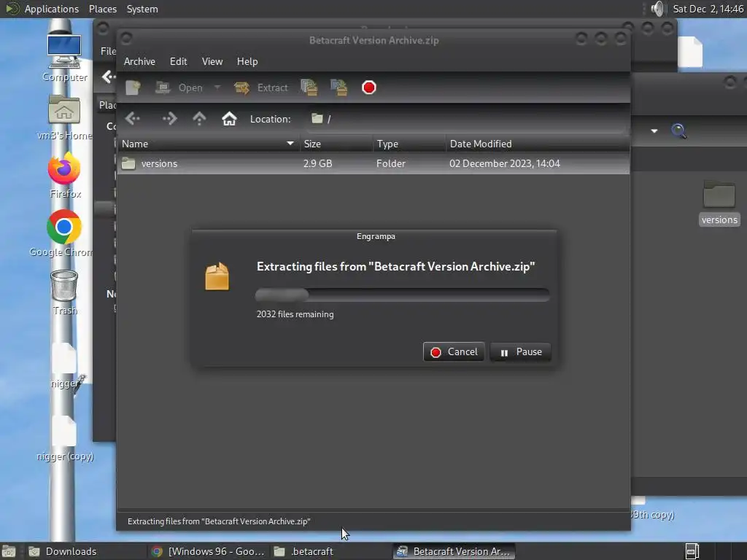Viewport: 747px width, 560px height.
Task: Click the 2.9 GB size cell
Action: point(318,163)
